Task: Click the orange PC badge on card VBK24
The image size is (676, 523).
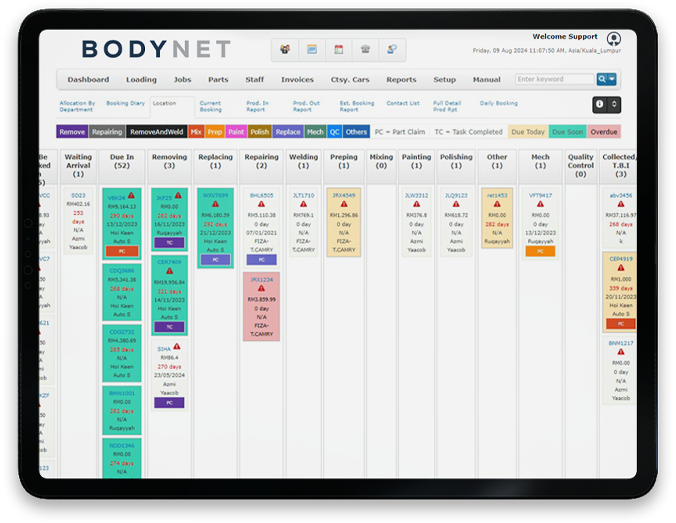Action: pyautogui.click(x=122, y=251)
